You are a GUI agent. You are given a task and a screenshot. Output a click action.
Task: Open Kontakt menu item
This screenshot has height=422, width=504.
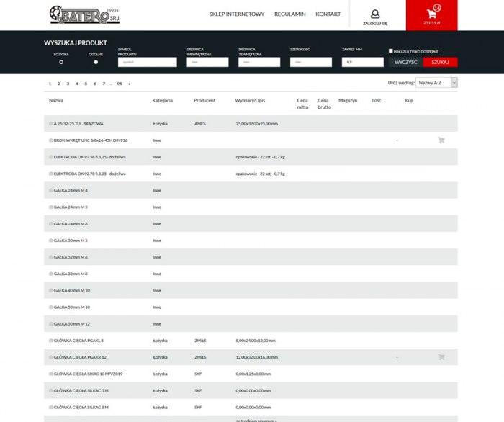328,14
